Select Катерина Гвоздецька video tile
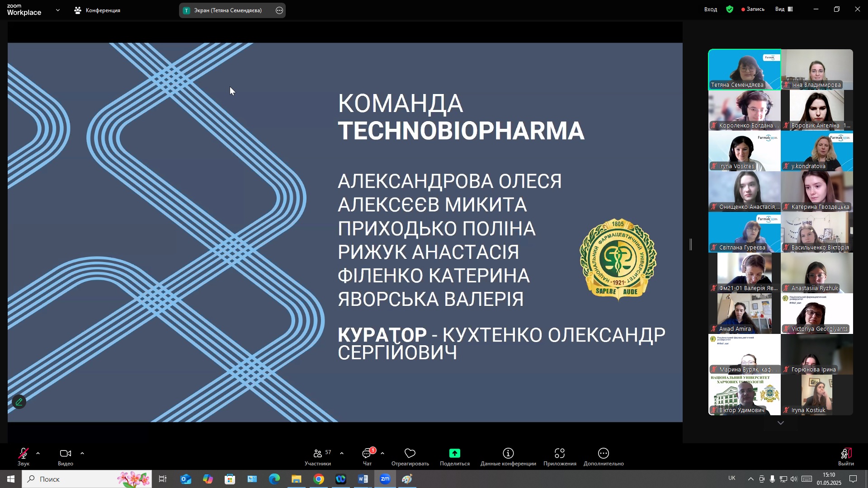Image resolution: width=868 pixels, height=488 pixels. click(817, 192)
